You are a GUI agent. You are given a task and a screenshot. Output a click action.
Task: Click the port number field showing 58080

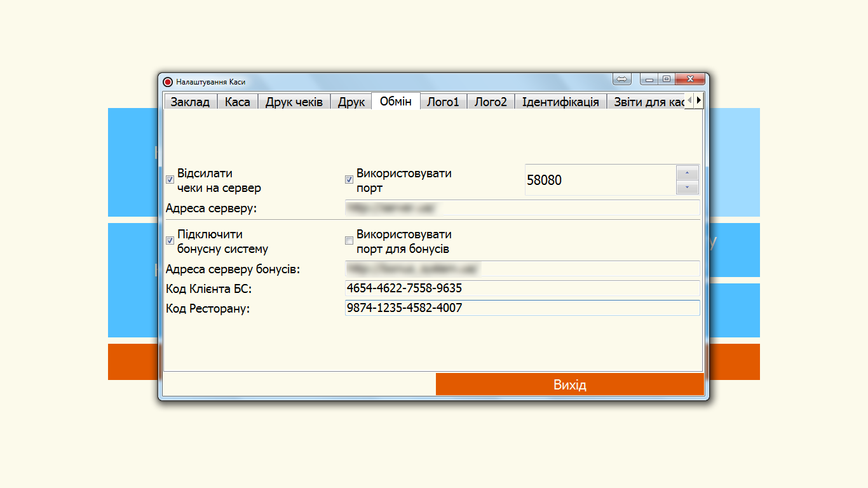(599, 180)
